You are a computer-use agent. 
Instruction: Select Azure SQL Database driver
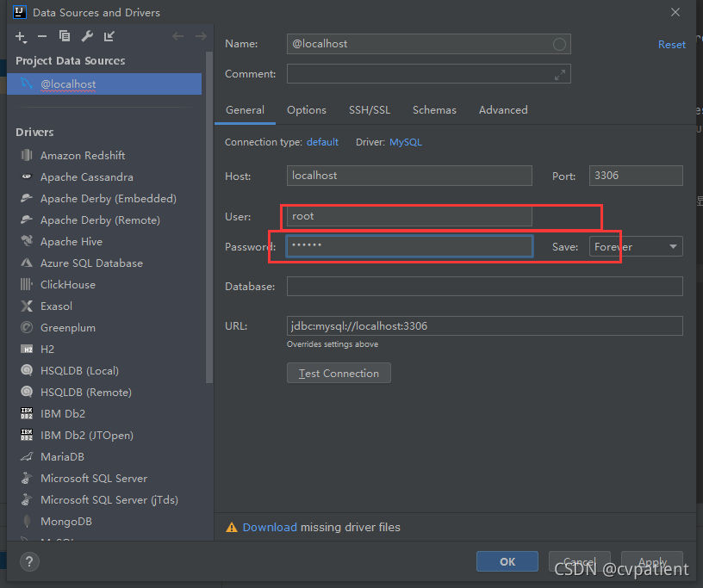(105, 263)
